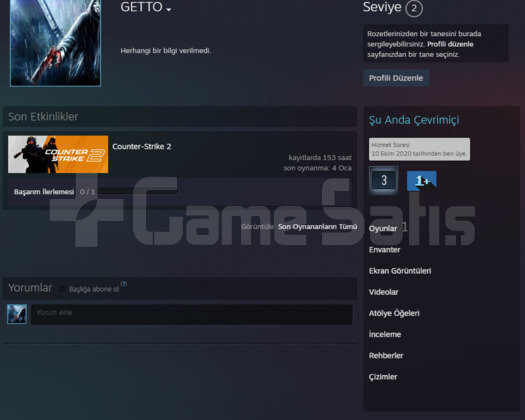Open the Profili düzenle text link
Screen dimensions: 525x420
coord(450,44)
